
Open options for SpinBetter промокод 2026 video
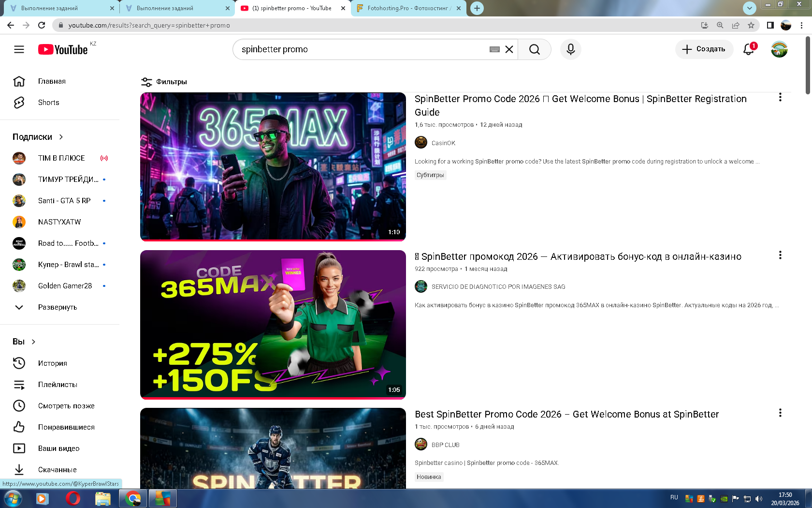780,255
